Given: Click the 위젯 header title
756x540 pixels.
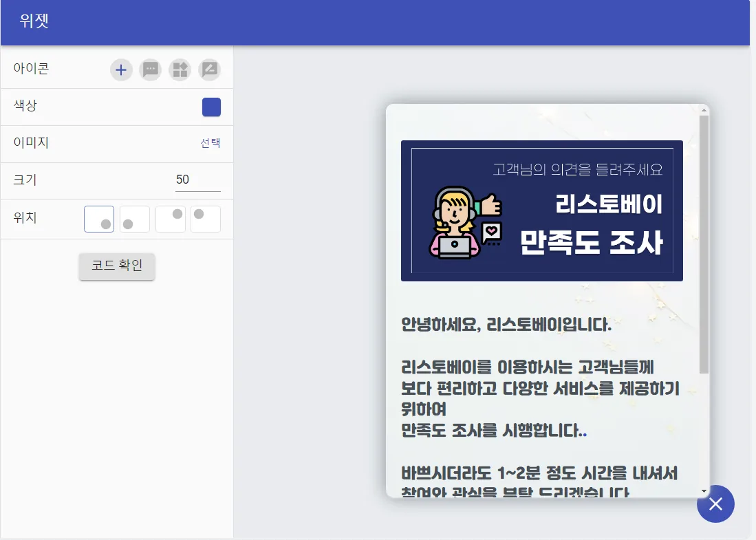Looking at the screenshot, I should tap(34, 21).
